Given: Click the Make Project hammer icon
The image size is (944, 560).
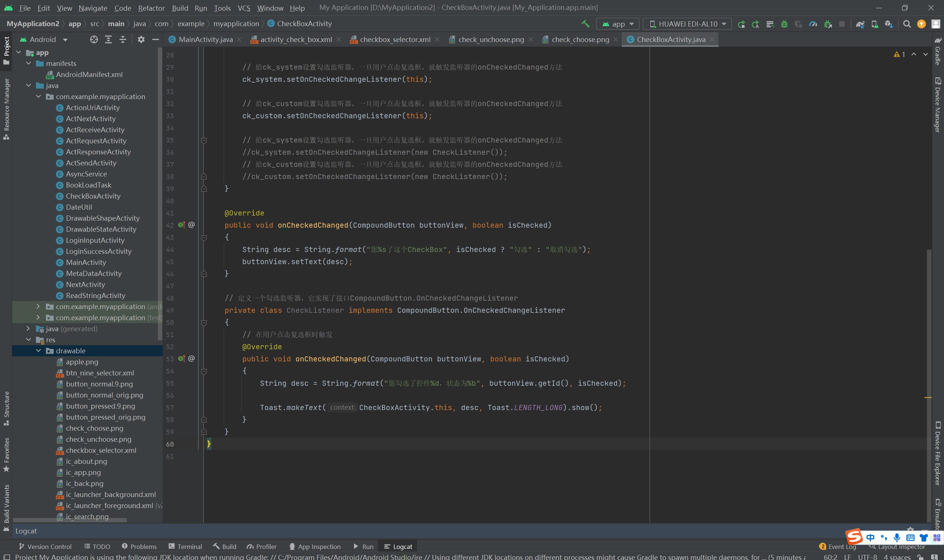Looking at the screenshot, I should (x=585, y=24).
